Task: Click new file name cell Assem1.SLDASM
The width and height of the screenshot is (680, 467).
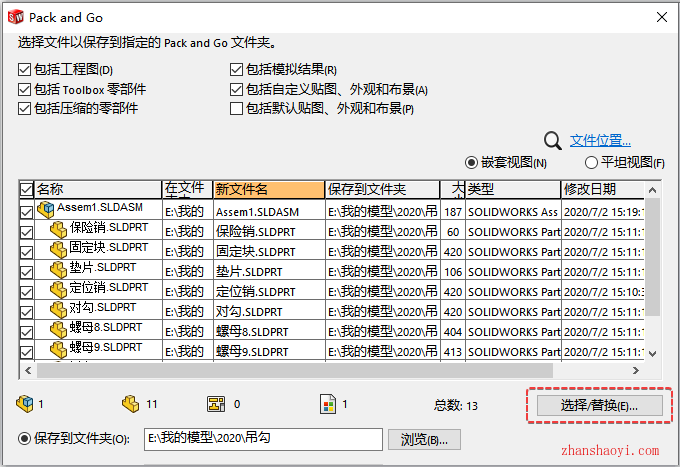Action: coord(269,212)
